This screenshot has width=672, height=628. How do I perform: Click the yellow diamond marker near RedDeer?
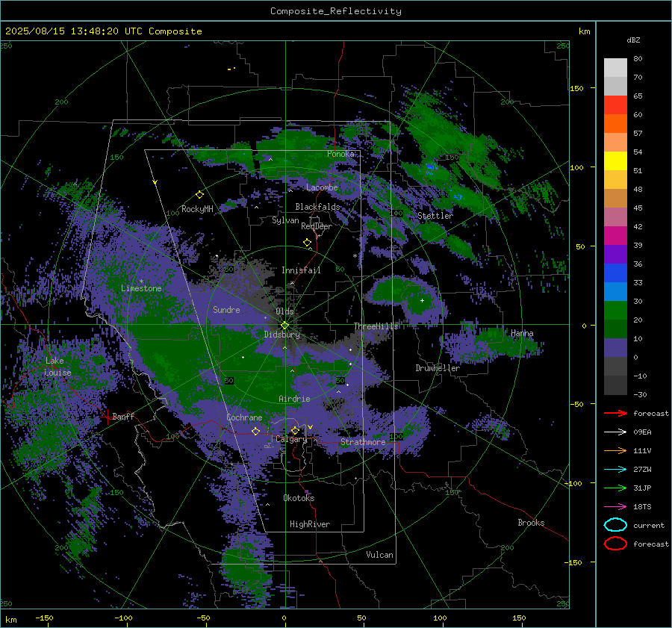click(x=307, y=243)
